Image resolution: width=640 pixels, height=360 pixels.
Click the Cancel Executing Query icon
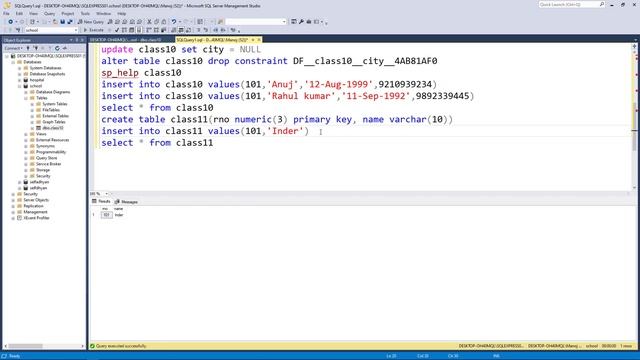point(110,30)
